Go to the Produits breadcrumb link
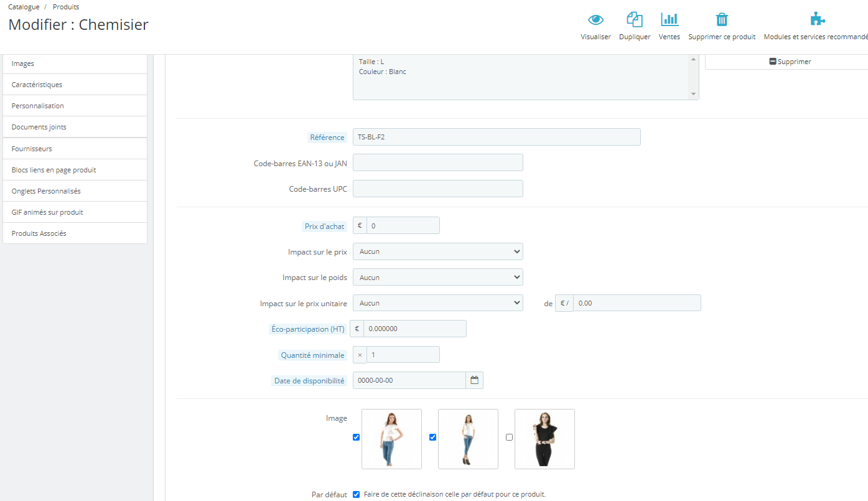 (66, 7)
